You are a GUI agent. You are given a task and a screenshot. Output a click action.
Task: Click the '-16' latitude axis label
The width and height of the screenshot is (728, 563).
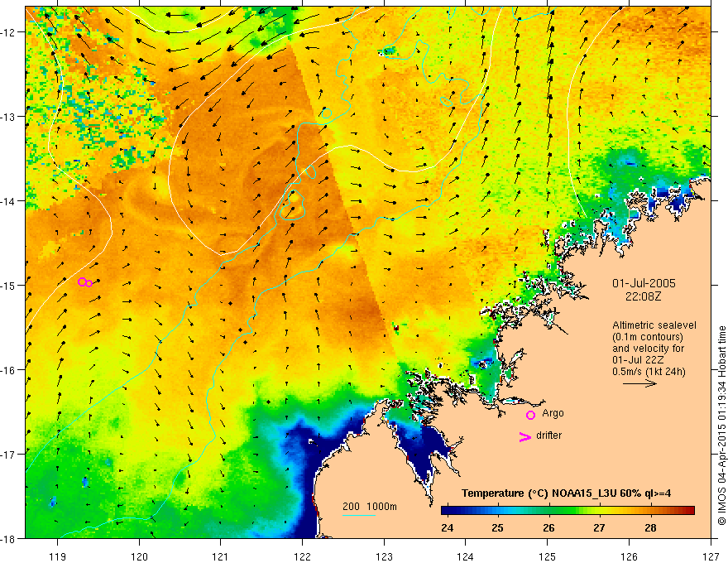pyautogui.click(x=8, y=370)
